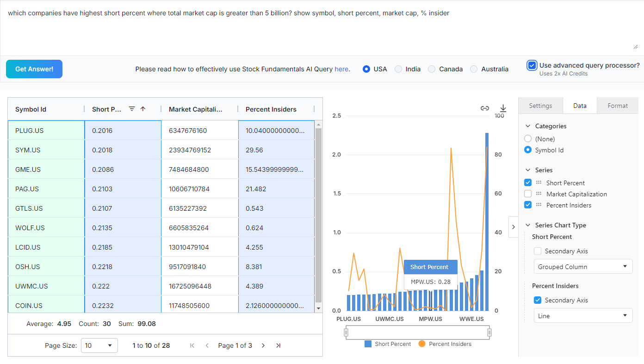Click the Symbol Id column header
Screen dimensions: 644x364
tap(46, 109)
